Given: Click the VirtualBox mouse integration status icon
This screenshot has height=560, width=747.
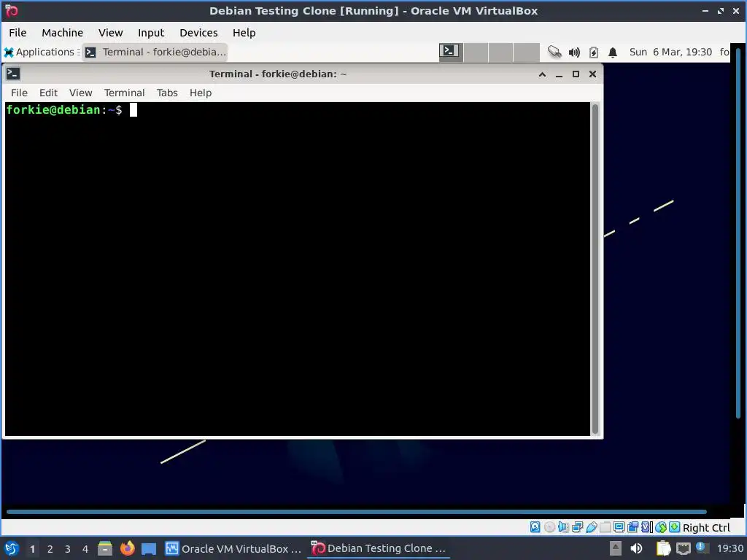Looking at the screenshot, I should tap(660, 527).
